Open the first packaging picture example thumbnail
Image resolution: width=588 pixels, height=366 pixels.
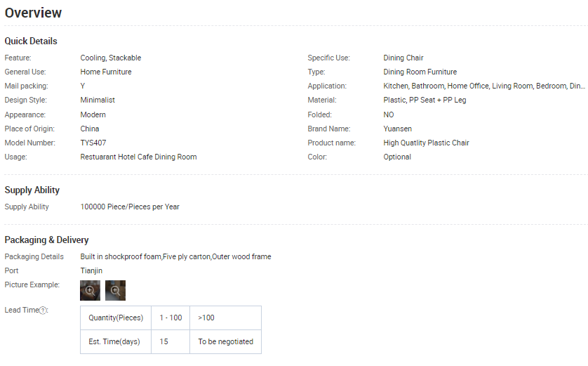(x=90, y=290)
